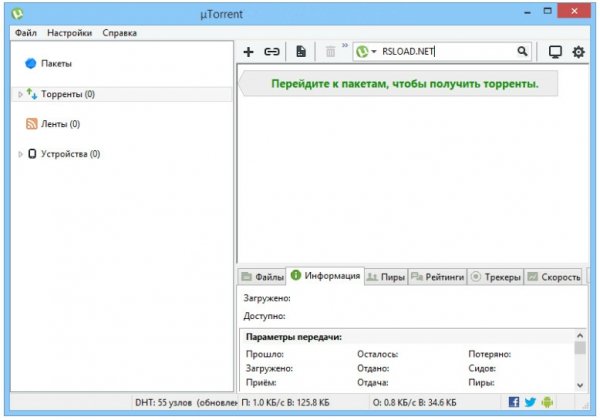Switch to the Файлы tab
Viewport: 600px width, 420px height.
pos(262,277)
